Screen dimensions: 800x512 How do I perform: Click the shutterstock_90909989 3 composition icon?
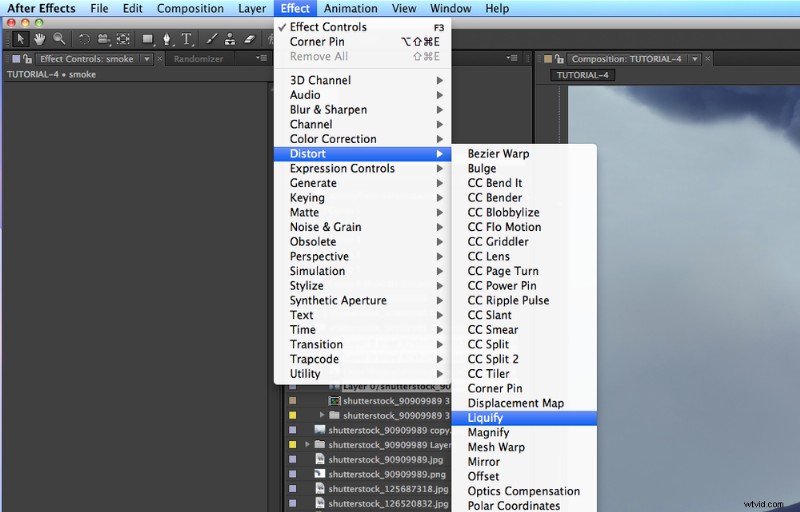(x=334, y=401)
